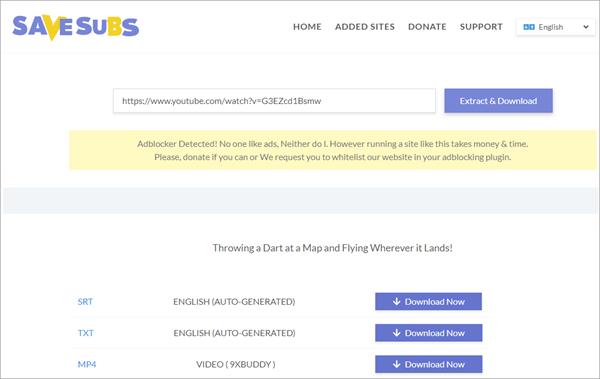Click the SRT format link
600x379 pixels.
pos(85,302)
